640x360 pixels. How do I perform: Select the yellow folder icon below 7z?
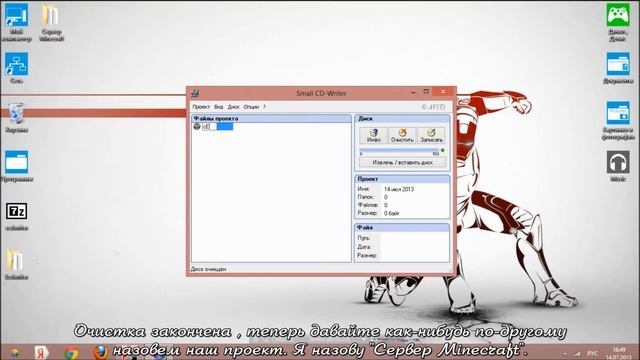[16, 264]
